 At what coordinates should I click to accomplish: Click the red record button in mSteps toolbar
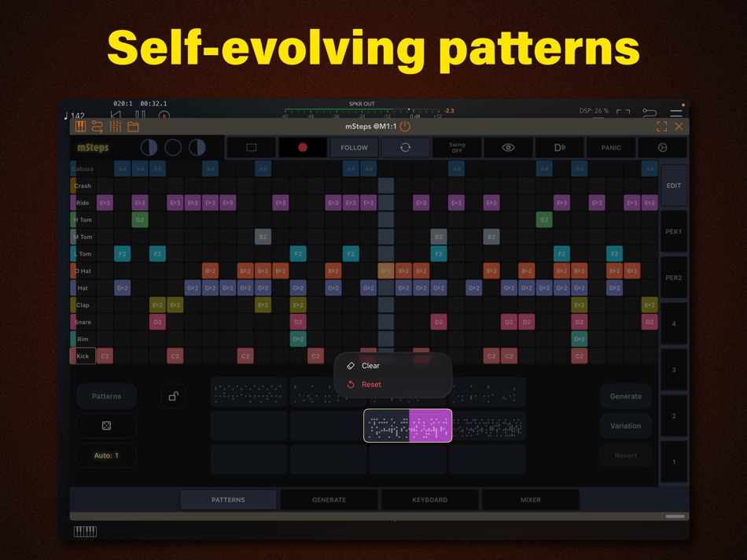tap(303, 148)
